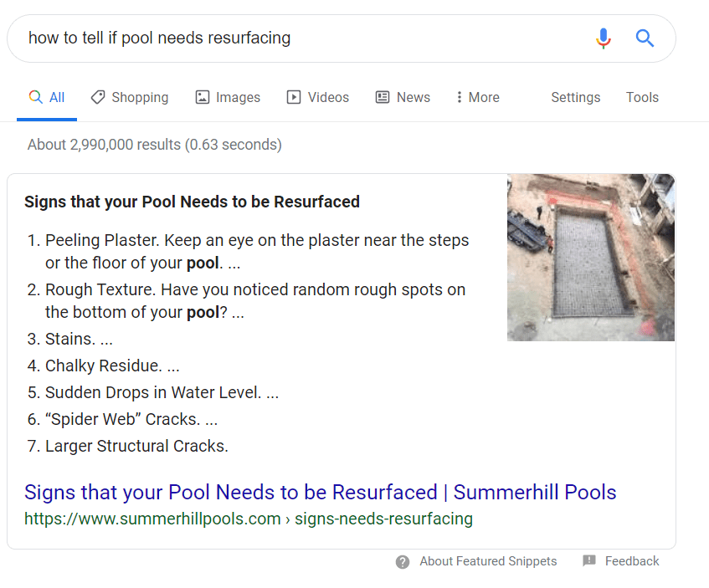This screenshot has height=588, width=709.
Task: Expand the Tools search options
Action: pos(642,97)
